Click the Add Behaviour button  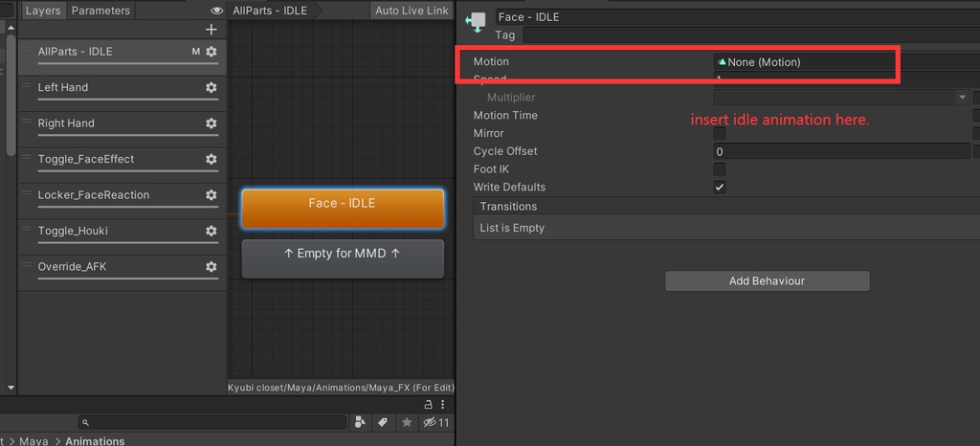[x=767, y=281]
